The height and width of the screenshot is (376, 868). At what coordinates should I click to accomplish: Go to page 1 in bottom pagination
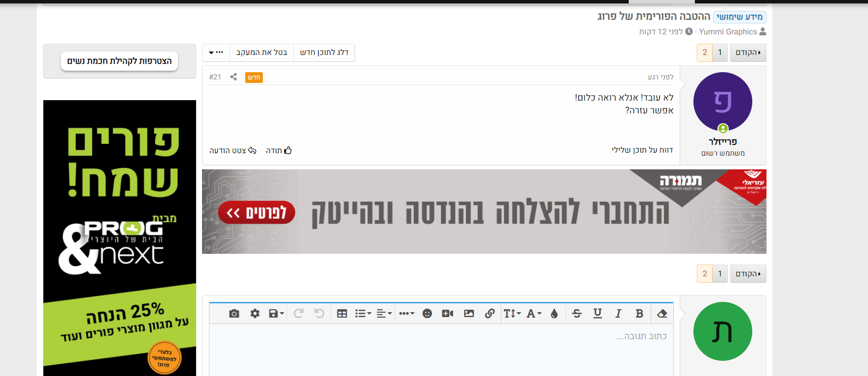(720, 274)
